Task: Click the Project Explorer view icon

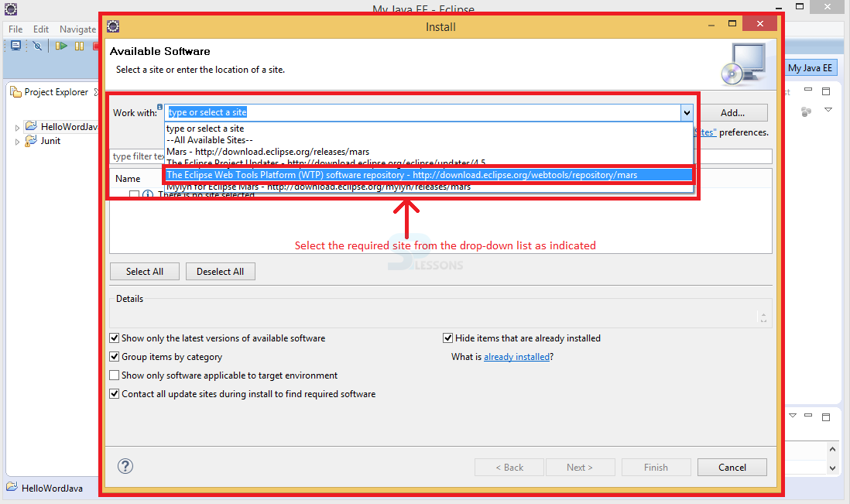Action: pos(15,92)
